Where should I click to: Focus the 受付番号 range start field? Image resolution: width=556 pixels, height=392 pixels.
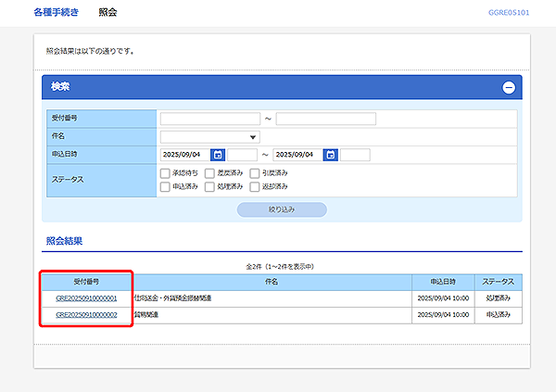210,119
